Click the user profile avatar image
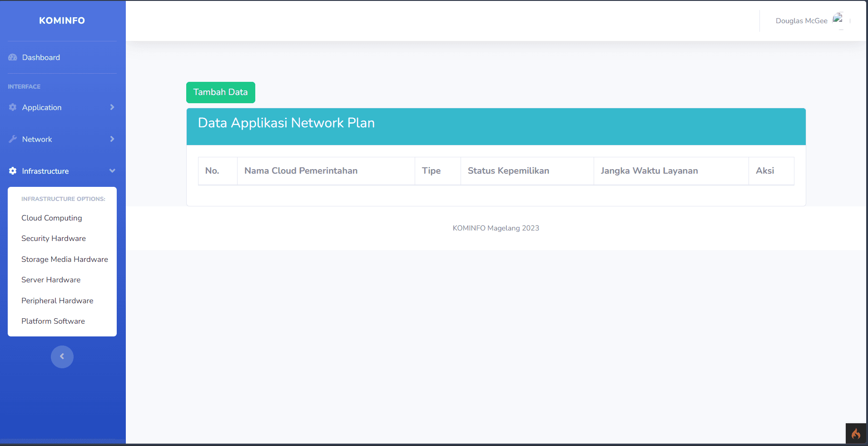This screenshot has height=446, width=868. pyautogui.click(x=838, y=19)
